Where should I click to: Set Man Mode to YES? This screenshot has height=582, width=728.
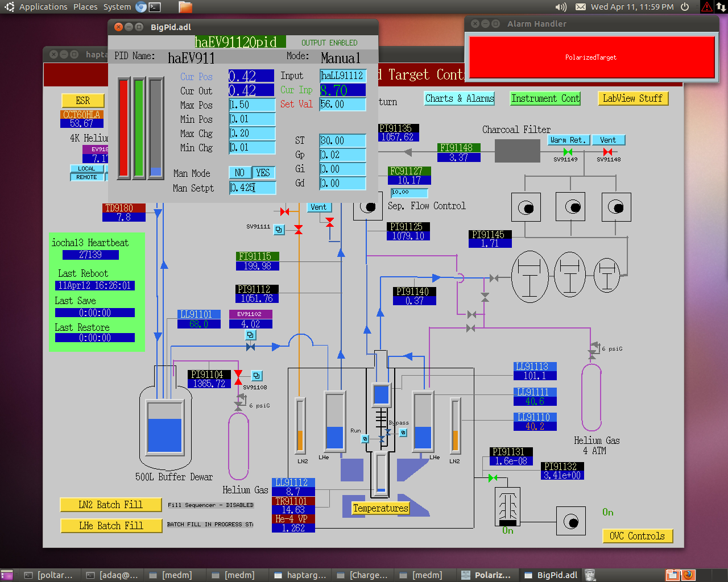tap(263, 173)
